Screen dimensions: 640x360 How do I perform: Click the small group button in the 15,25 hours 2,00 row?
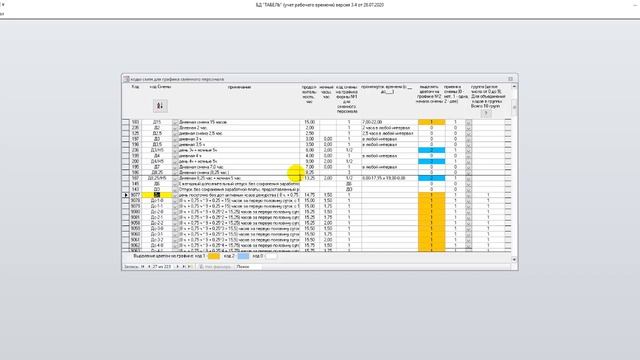tap(468, 223)
